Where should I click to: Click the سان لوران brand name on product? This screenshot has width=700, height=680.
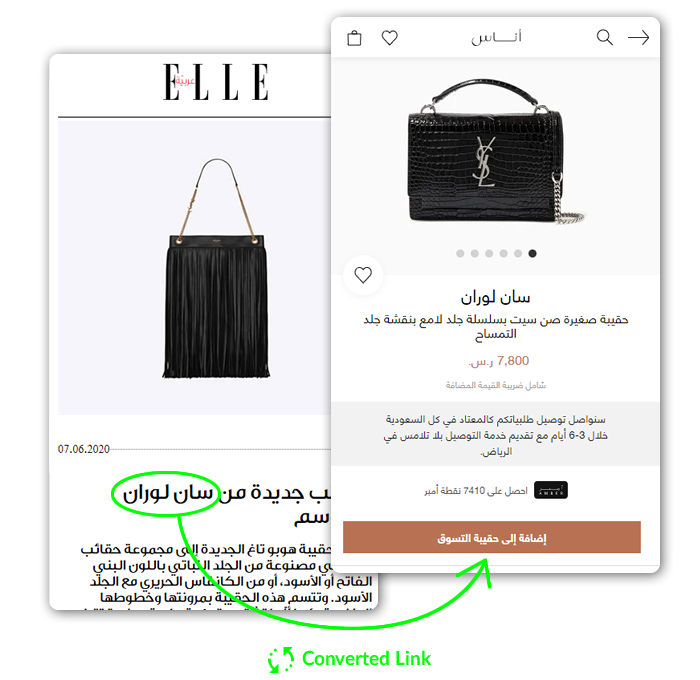click(495, 297)
